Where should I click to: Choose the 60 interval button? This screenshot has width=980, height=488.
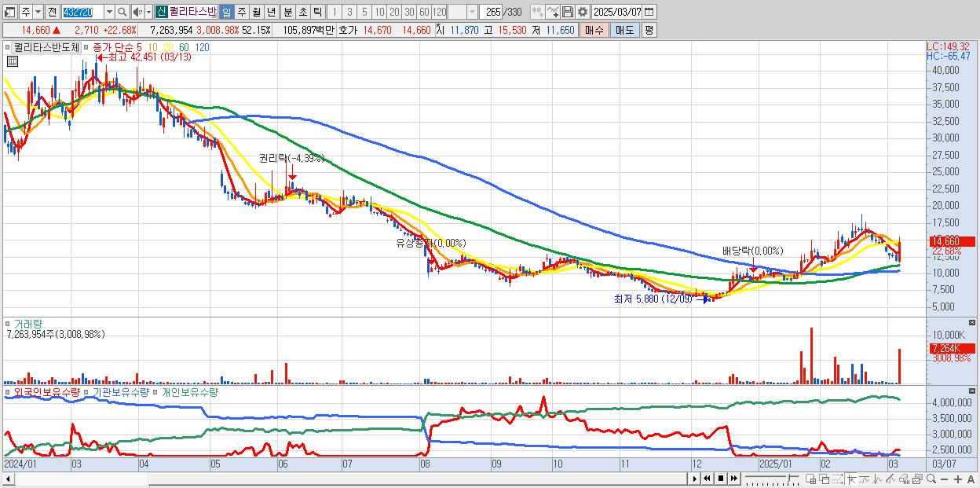(424, 12)
